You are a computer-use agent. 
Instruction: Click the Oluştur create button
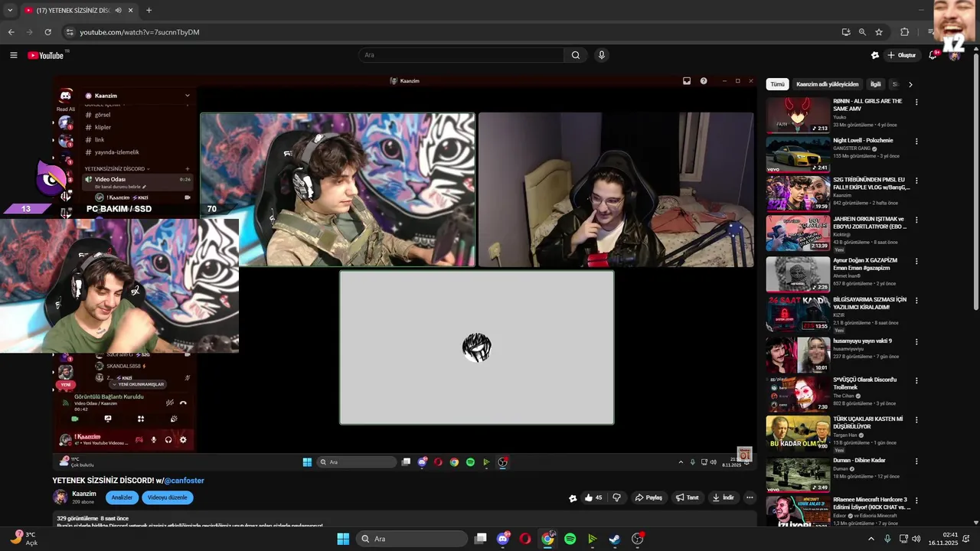[x=902, y=55]
